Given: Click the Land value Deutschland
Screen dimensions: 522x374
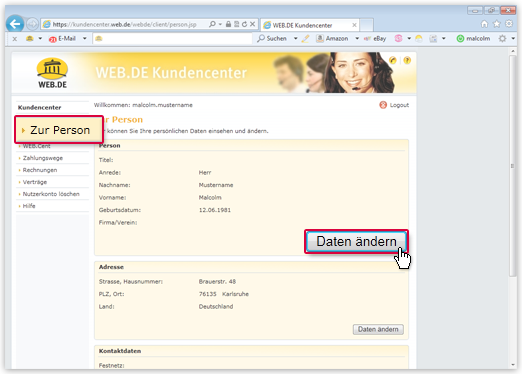Looking at the screenshot, I should (216, 307).
